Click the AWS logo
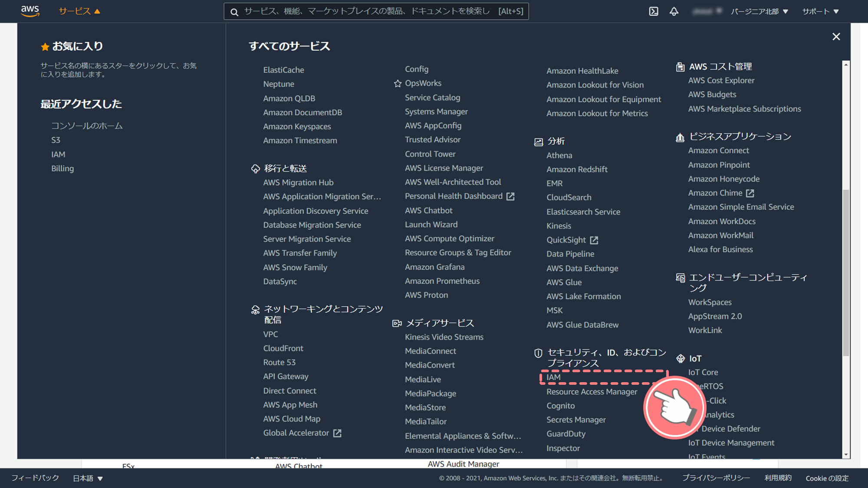Screen dimensions: 868x488 point(30,11)
